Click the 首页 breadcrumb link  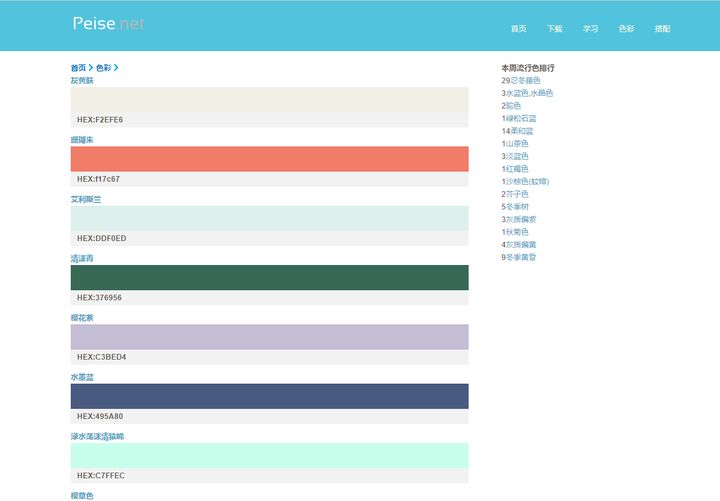click(x=78, y=68)
